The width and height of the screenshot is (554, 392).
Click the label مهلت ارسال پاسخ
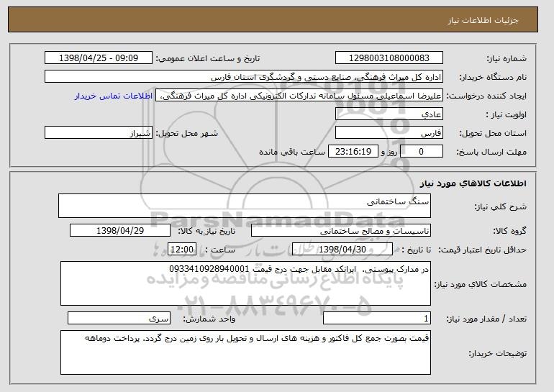tap(491, 152)
